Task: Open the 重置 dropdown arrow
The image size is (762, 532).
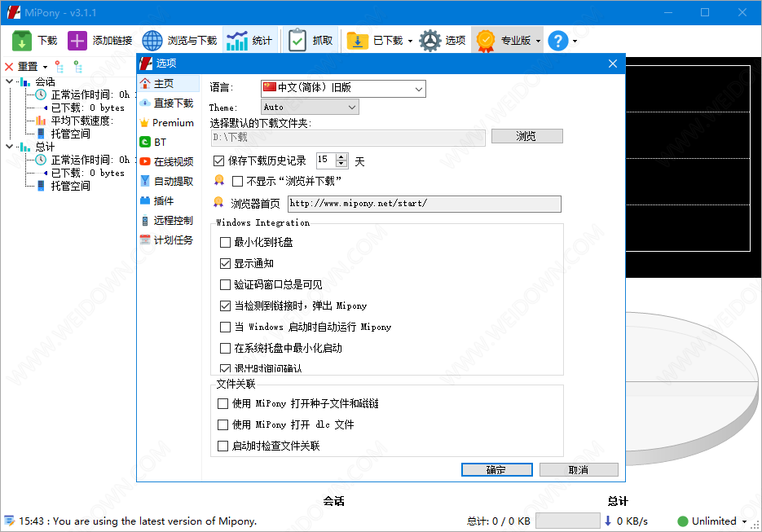Action: click(45, 67)
